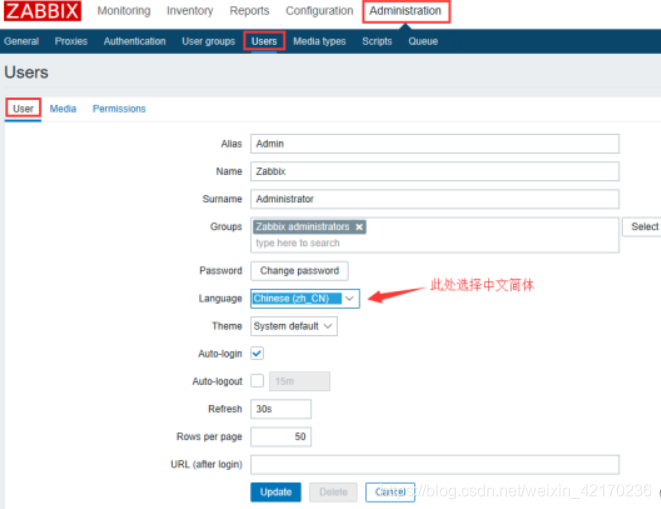
Task: Switch to the User tab
Action: click(23, 108)
